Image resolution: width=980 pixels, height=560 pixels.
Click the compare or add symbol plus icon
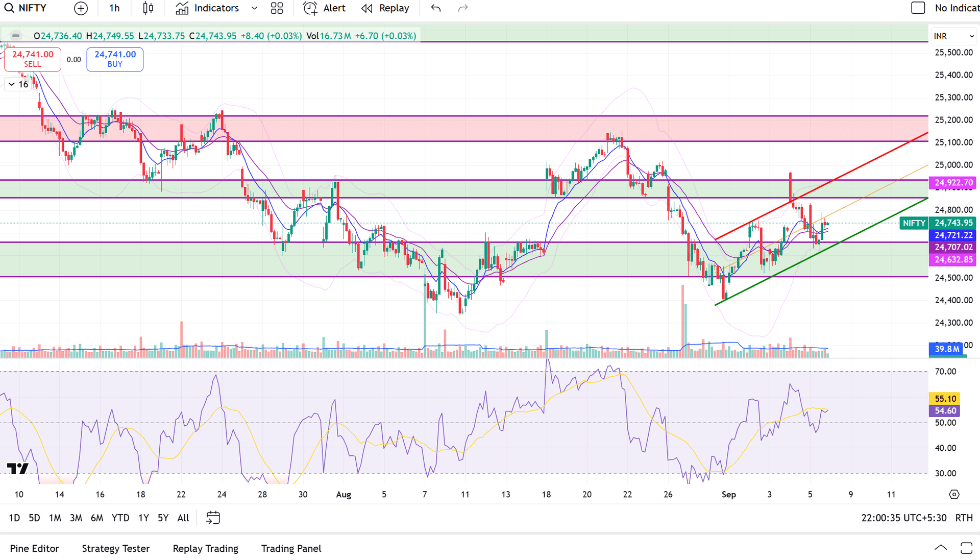[x=81, y=8]
